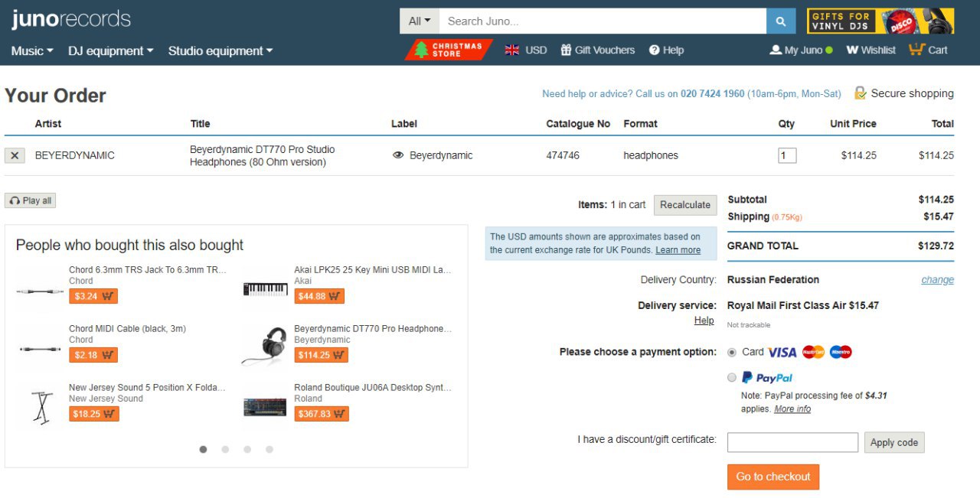Click the Roland Boutique JU06A title
This screenshot has height=498, width=980.
click(x=373, y=387)
